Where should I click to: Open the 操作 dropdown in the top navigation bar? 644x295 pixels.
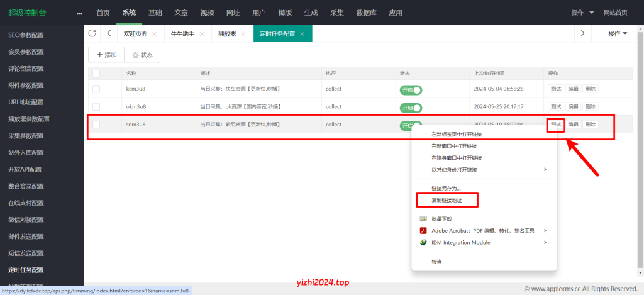point(580,13)
